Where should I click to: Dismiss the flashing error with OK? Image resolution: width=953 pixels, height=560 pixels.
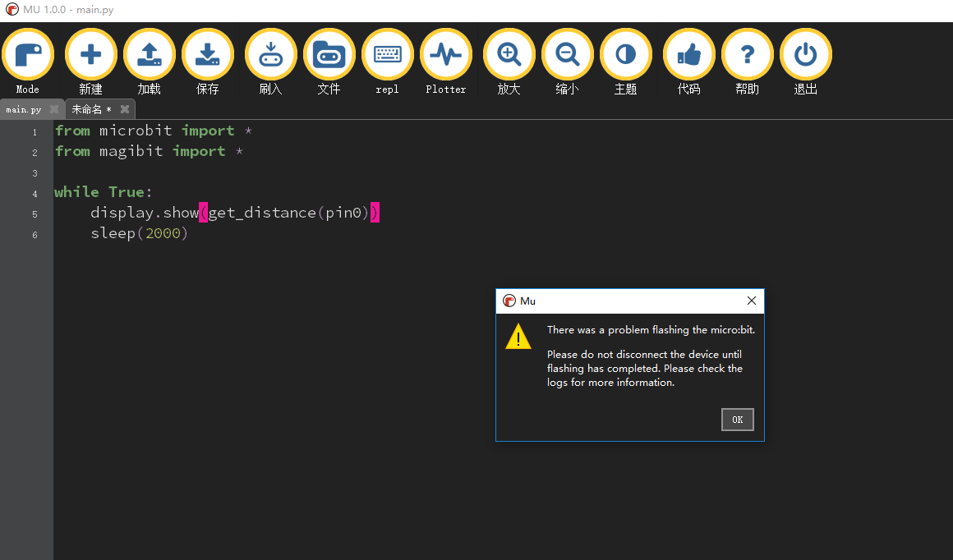737,420
